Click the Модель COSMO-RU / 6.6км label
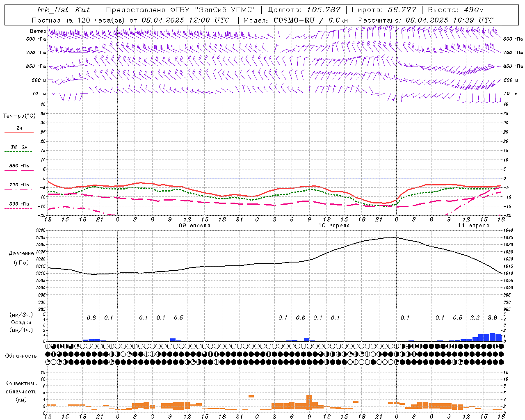 296,20
